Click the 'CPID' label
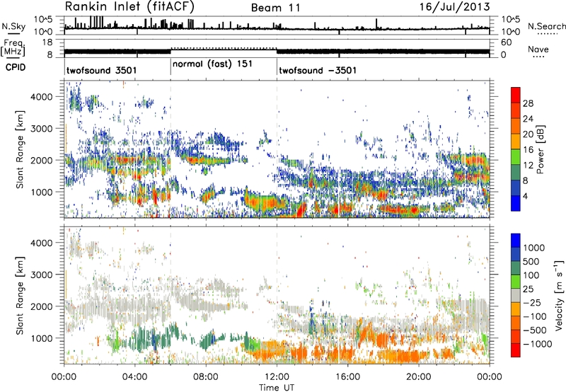 (16, 67)
